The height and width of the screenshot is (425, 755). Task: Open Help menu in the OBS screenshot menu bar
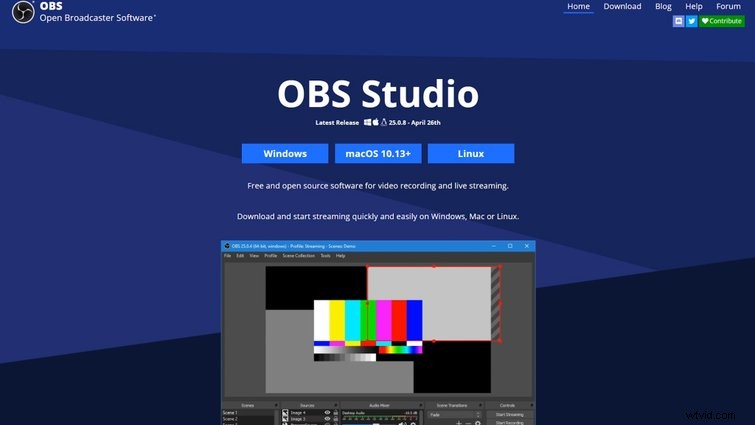[340, 256]
